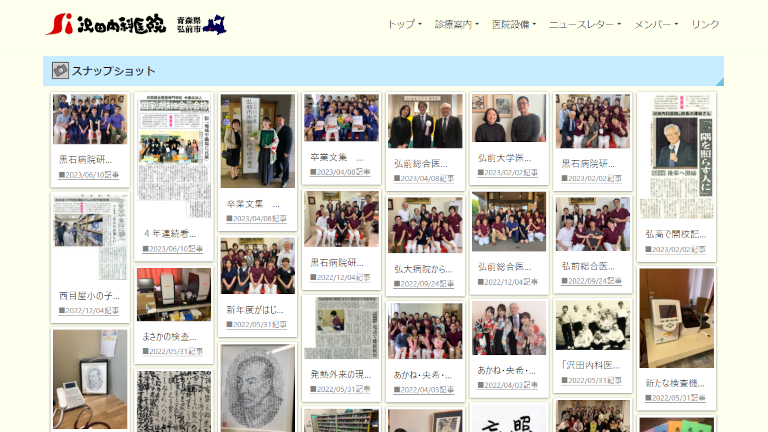Open the 弘大病院から group photo
Image resolution: width=768 pixels, height=432 pixels.
pos(425,225)
